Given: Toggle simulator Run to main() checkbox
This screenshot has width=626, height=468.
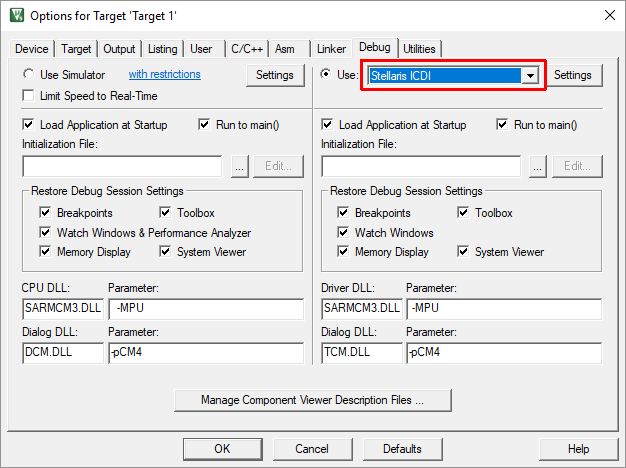Looking at the screenshot, I should tap(204, 125).
